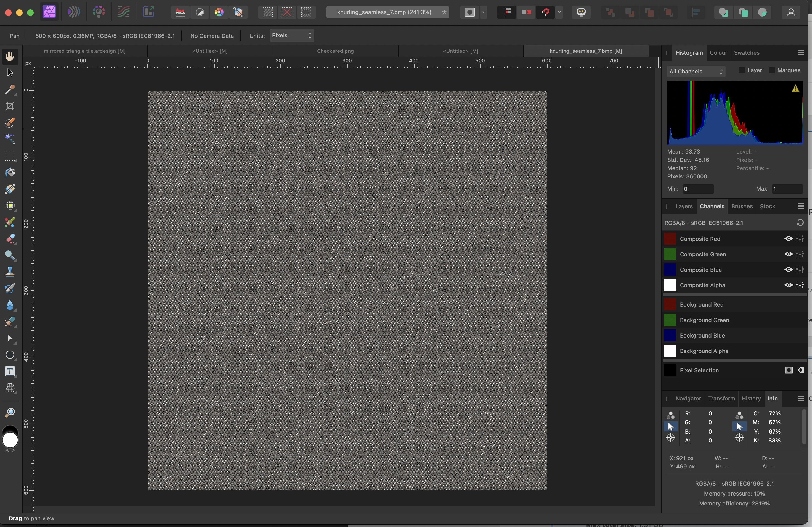The image size is (812, 527).
Task: Select the Move tool arrow
Action: [10, 73]
